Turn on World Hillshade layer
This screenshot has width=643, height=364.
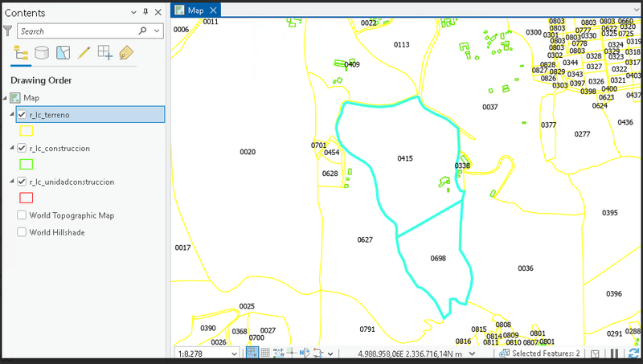tap(22, 232)
